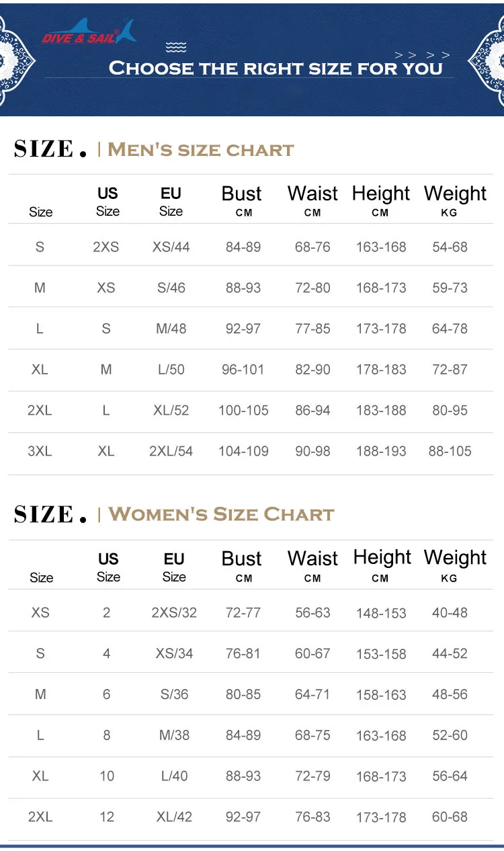
Task: Select the Men's size chart heading
Action: pos(200,149)
